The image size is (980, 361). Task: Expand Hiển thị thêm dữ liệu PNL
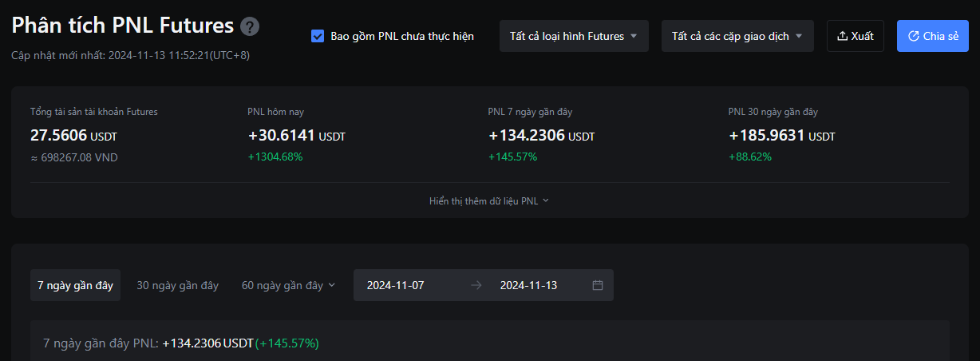(x=489, y=200)
